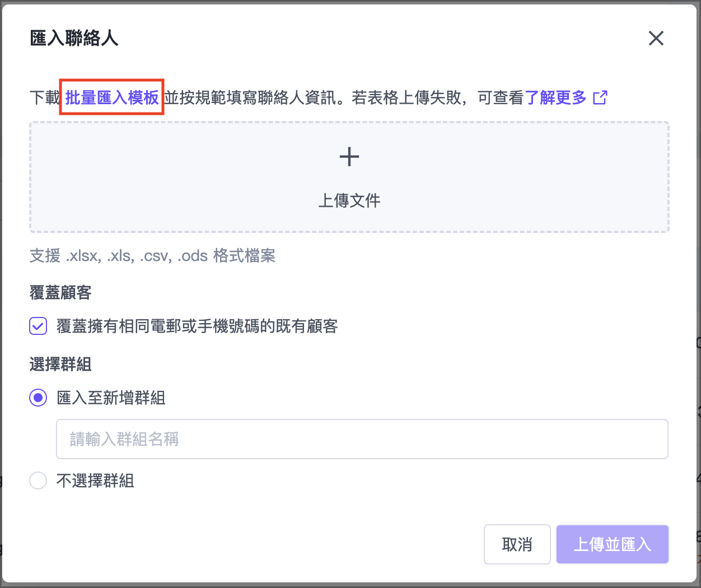
Task: Click the 覆蓋擁有相同電郵或手機號碼的既有顧客 label text
Action: (197, 326)
